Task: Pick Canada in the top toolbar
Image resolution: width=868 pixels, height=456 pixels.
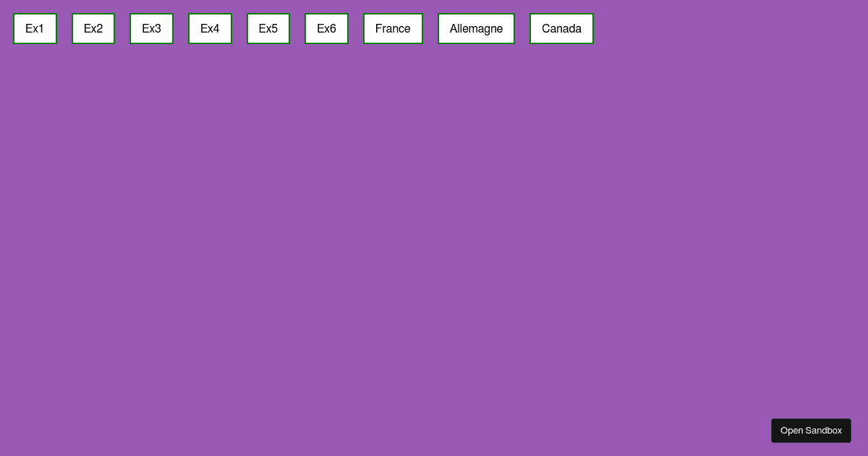Action: pyautogui.click(x=561, y=28)
